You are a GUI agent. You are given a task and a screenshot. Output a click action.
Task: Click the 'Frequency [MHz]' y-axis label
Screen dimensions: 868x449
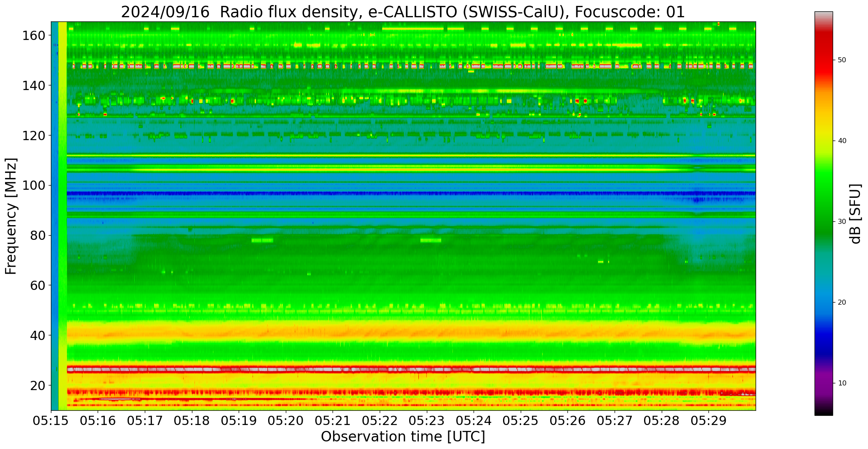(x=11, y=216)
